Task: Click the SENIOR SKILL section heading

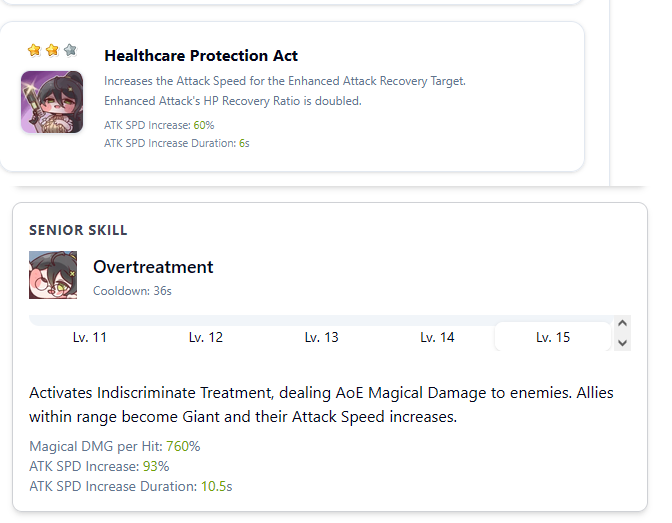Action: tap(78, 230)
